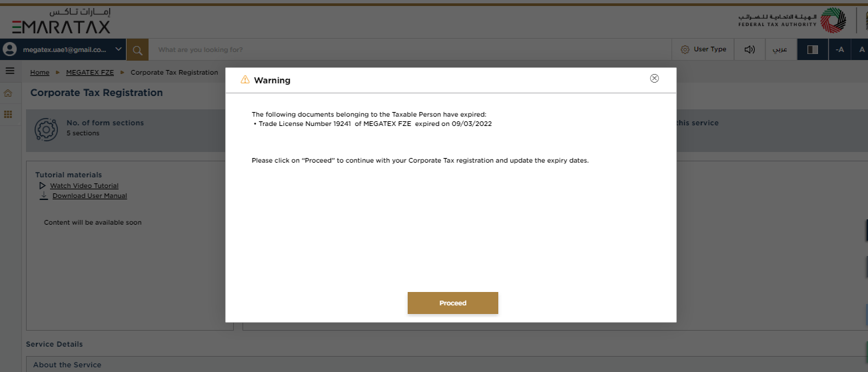Decrease font size with -A button
The width and height of the screenshot is (868, 372).
point(839,49)
